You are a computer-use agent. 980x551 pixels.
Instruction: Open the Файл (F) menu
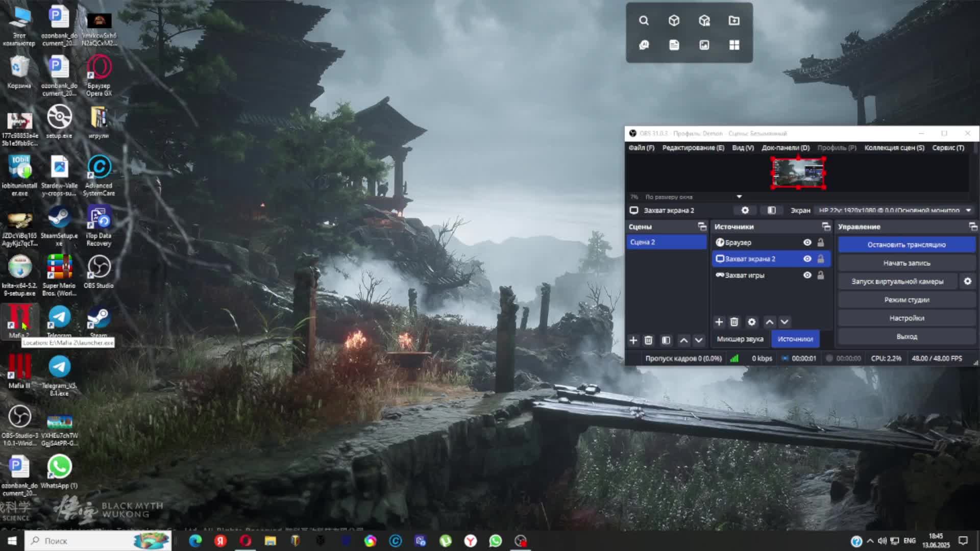click(x=641, y=147)
